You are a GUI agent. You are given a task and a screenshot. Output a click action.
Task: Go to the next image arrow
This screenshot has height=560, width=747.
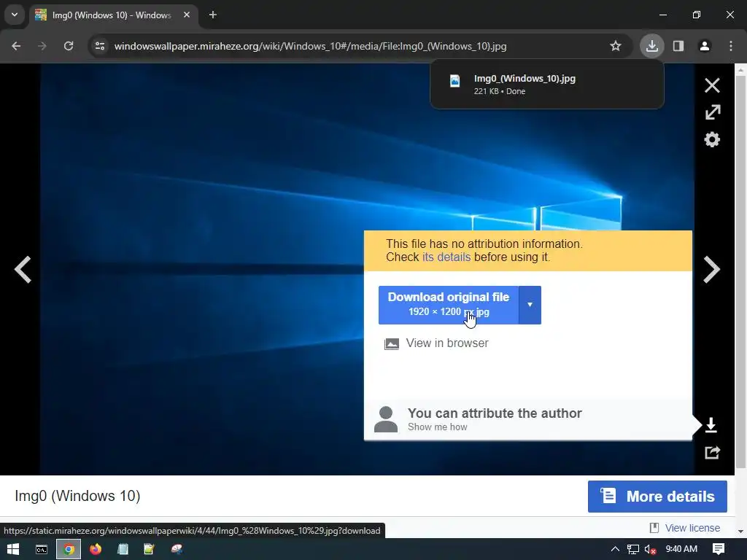[712, 270]
